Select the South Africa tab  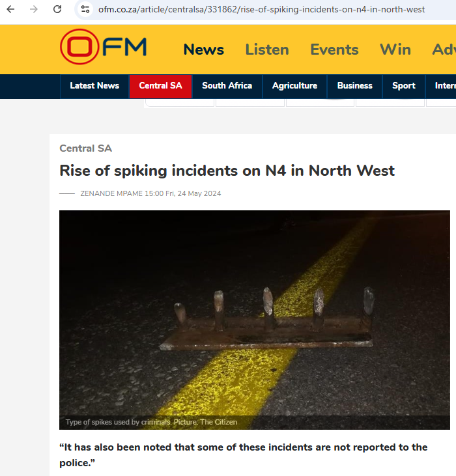(227, 86)
